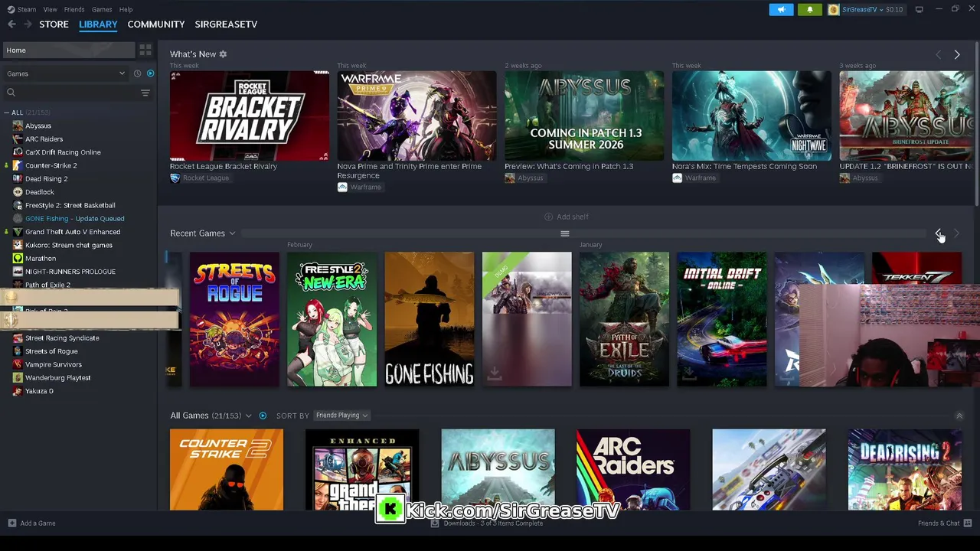Select Street Racing Syndicate in the list
Viewport: 980px width, 551px height.
point(62,338)
